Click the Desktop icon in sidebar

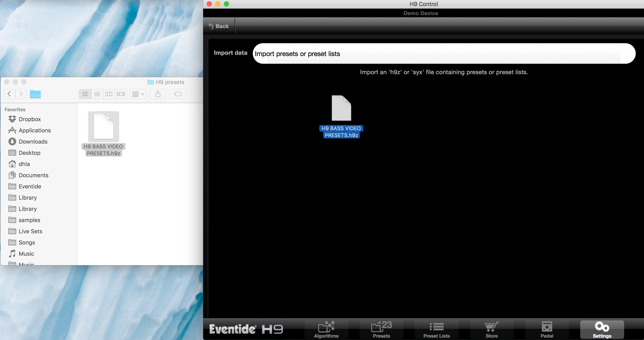point(12,153)
